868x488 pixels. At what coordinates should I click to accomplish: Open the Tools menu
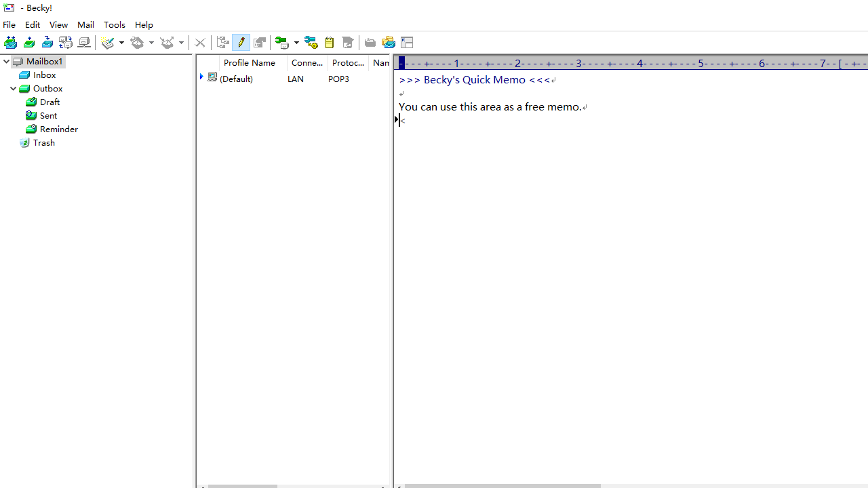pyautogui.click(x=115, y=24)
